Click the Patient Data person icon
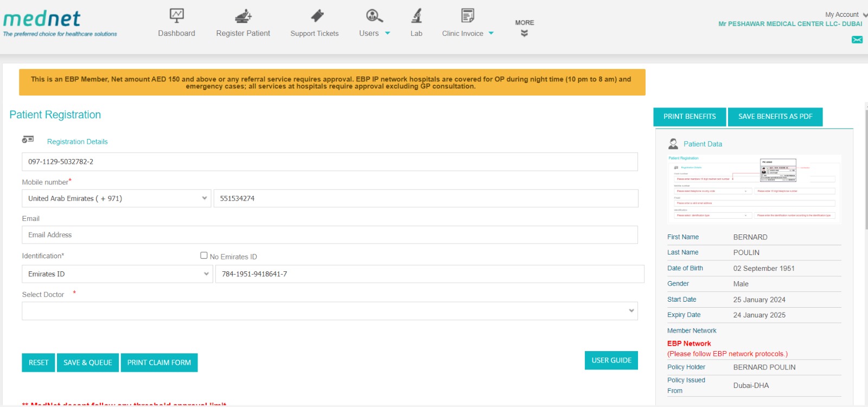868x407 pixels. (673, 143)
